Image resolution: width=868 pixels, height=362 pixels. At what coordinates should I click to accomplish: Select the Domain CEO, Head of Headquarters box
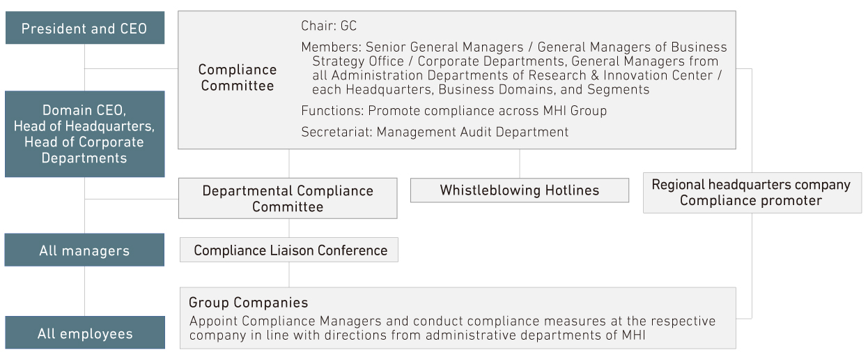click(x=84, y=134)
